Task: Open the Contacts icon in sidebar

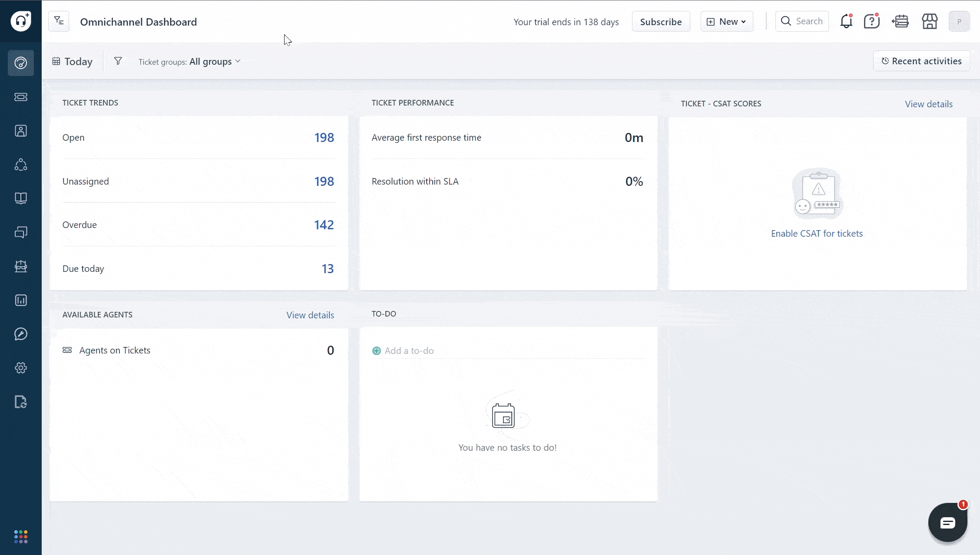Action: click(21, 131)
